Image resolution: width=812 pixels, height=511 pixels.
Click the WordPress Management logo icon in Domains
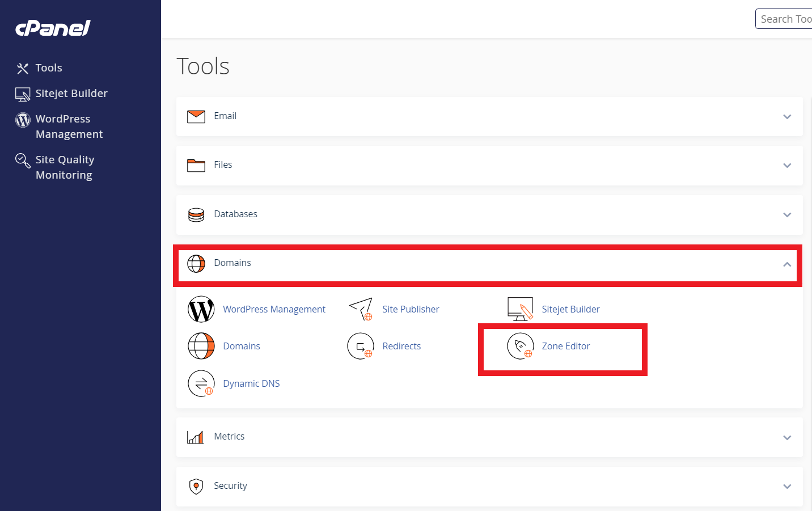pyautogui.click(x=201, y=309)
